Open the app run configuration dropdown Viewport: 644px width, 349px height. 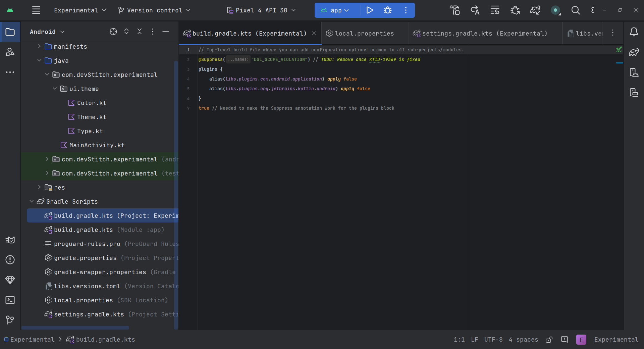(335, 10)
